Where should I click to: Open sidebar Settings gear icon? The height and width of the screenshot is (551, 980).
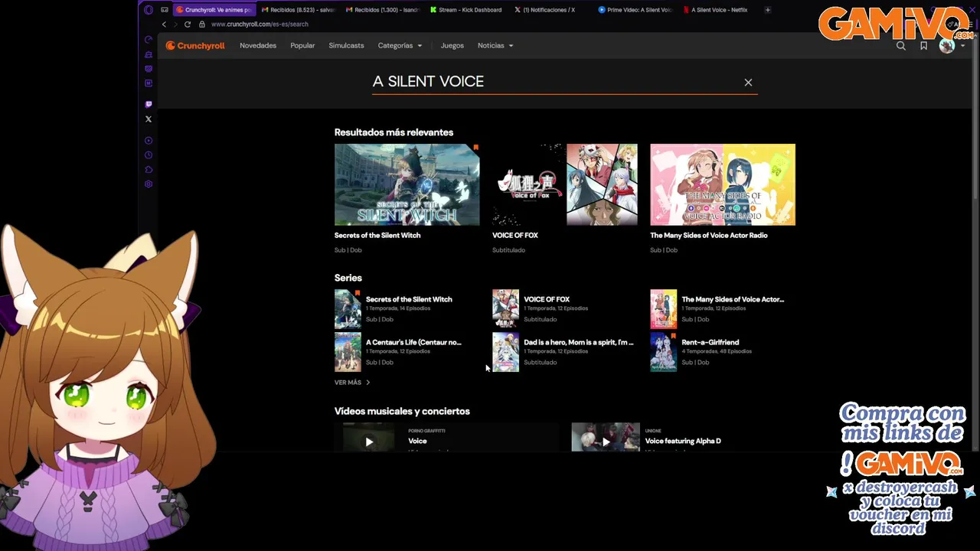pos(149,184)
